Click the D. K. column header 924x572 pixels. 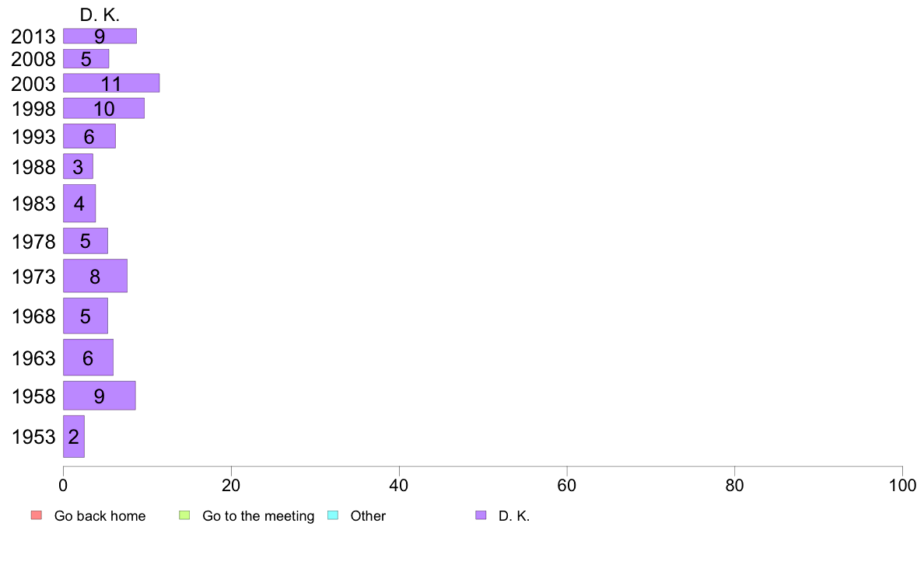[x=100, y=16]
